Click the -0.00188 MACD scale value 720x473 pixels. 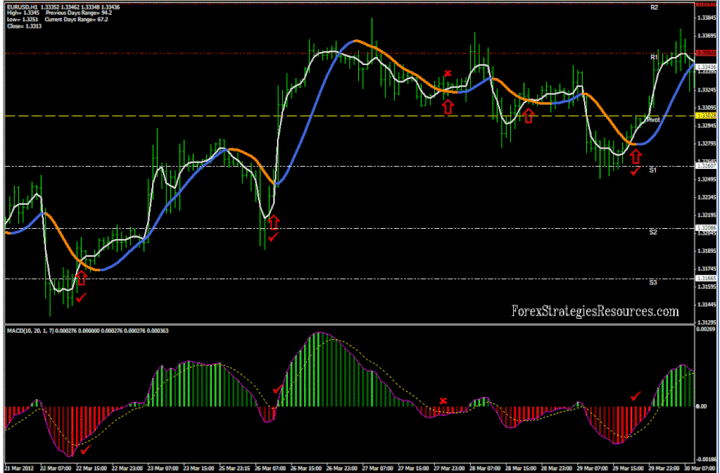706,459
